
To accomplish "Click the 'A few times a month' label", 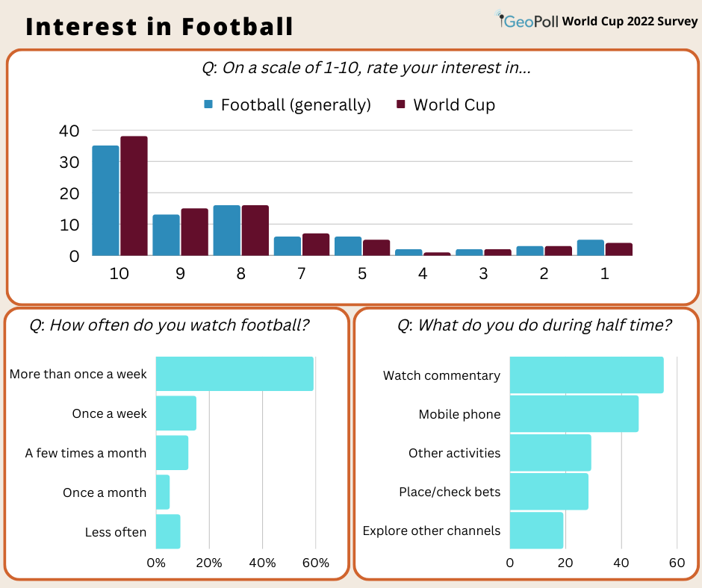I will (86, 453).
